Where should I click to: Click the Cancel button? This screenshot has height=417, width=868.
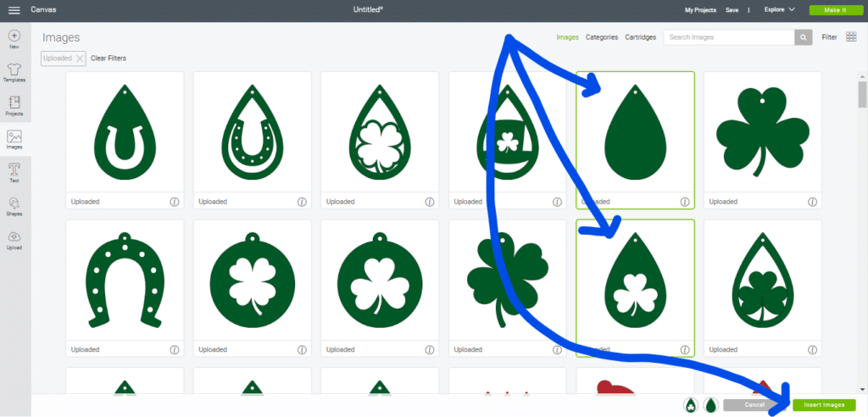pyautogui.click(x=754, y=405)
